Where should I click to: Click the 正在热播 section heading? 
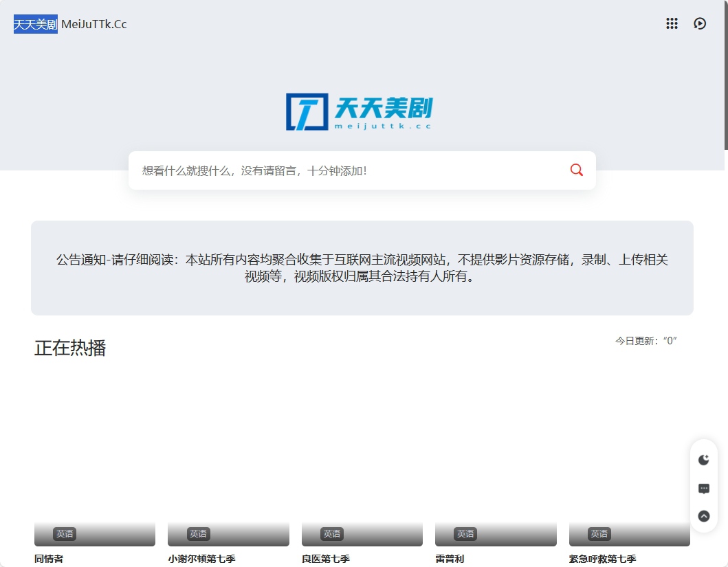[x=70, y=348]
